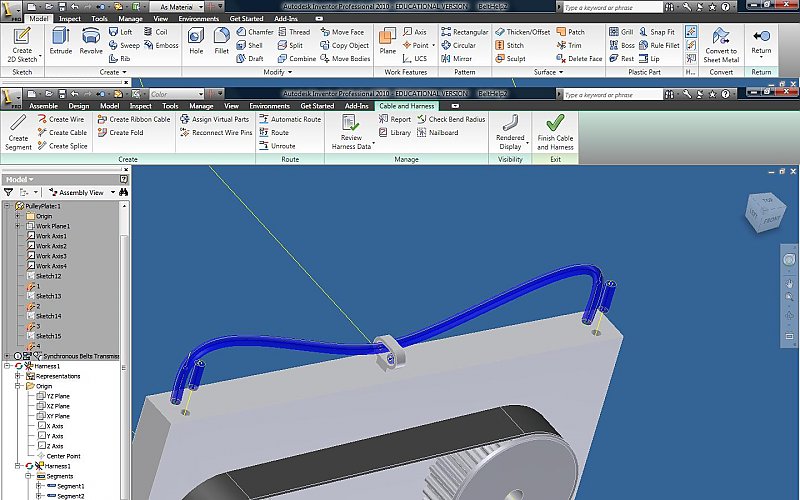Viewport: 800px width, 500px height.
Task: Click the Hole tool icon
Action: [196, 41]
